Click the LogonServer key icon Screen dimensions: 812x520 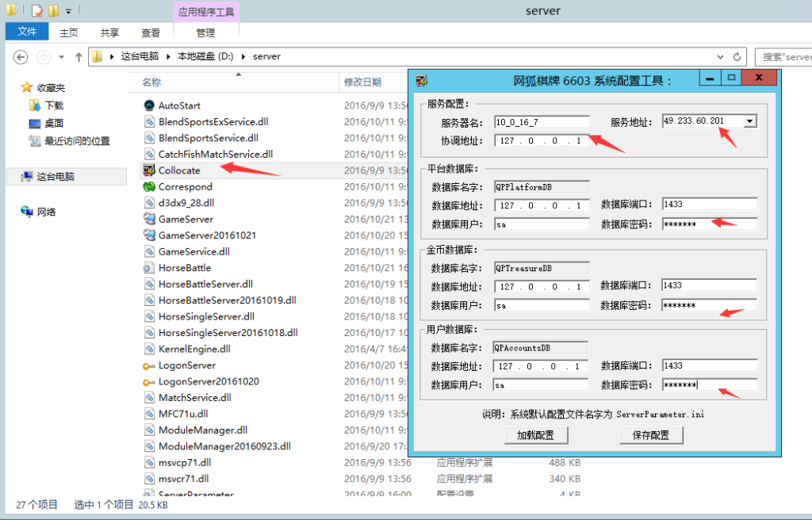point(148,365)
